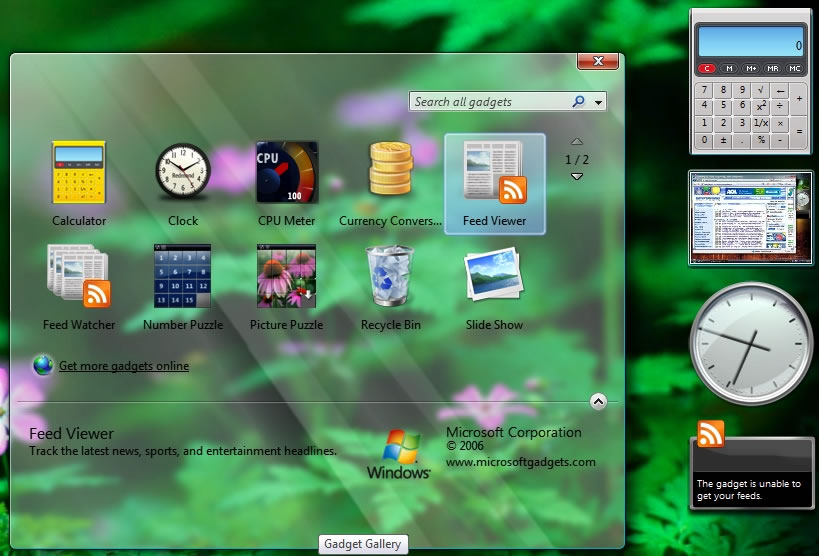
Task: Close the Gadget Gallery window
Action: (598, 61)
